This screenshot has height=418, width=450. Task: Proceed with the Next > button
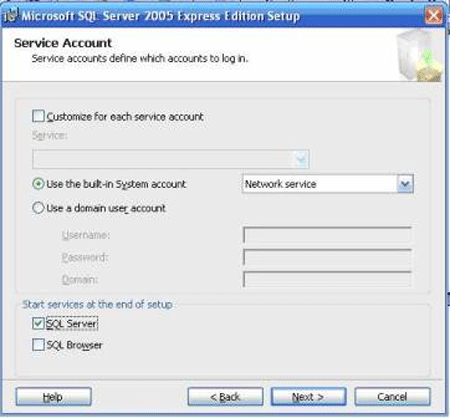tap(308, 397)
